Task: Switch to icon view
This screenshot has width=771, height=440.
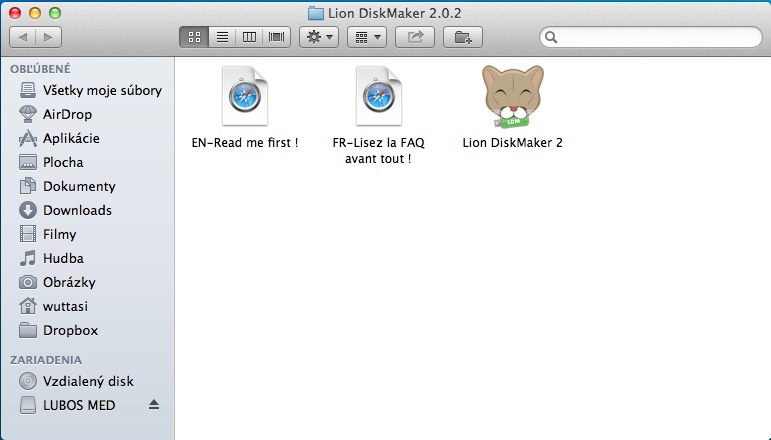Action: click(x=195, y=37)
